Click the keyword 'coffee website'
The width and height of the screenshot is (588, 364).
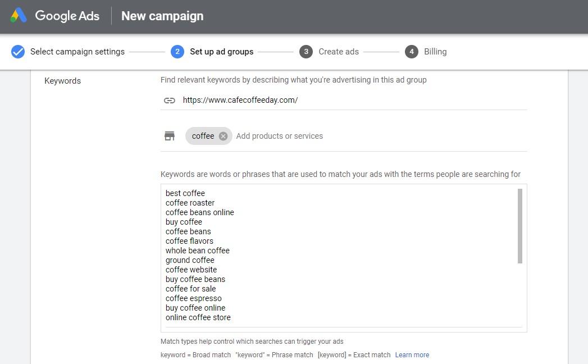[x=192, y=270]
